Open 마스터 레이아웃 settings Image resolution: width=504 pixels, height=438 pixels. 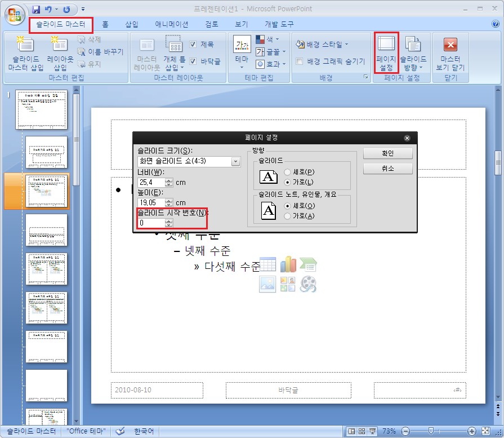147,54
